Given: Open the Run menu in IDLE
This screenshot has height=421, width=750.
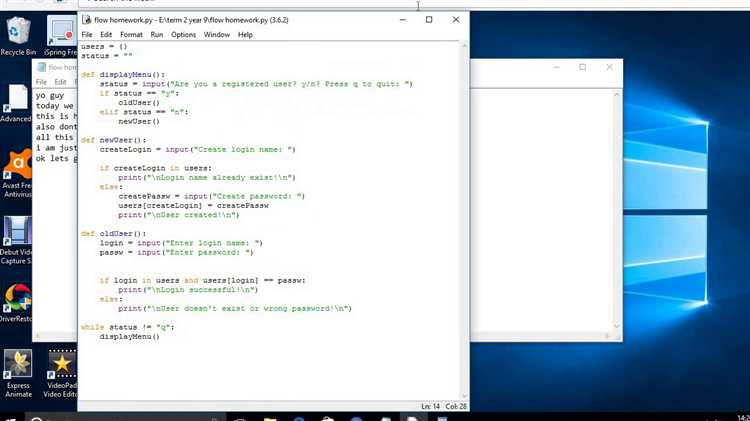Looking at the screenshot, I should click(x=156, y=34).
